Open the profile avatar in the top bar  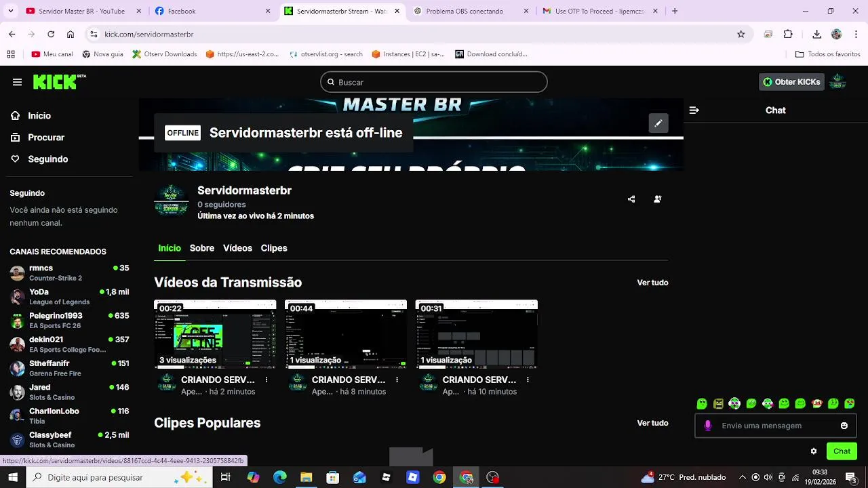837,82
